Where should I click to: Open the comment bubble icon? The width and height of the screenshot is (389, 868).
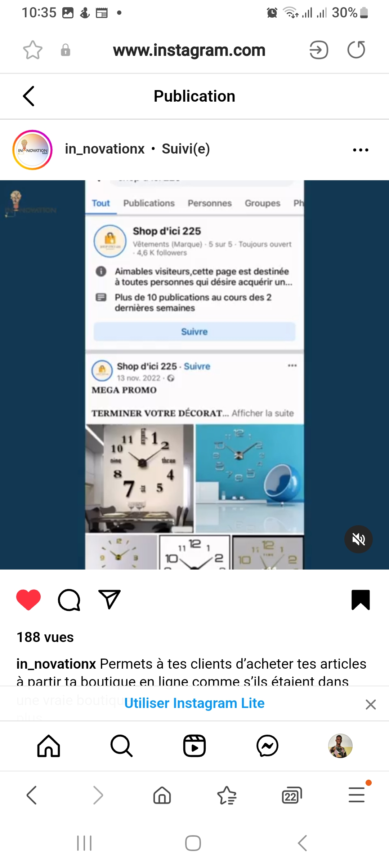(69, 600)
